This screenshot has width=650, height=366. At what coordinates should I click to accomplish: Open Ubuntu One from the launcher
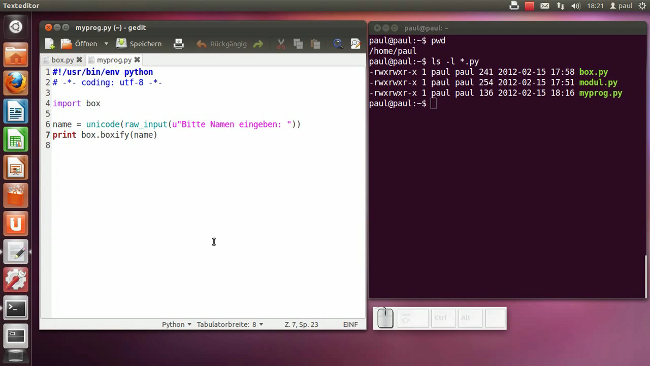click(16, 224)
